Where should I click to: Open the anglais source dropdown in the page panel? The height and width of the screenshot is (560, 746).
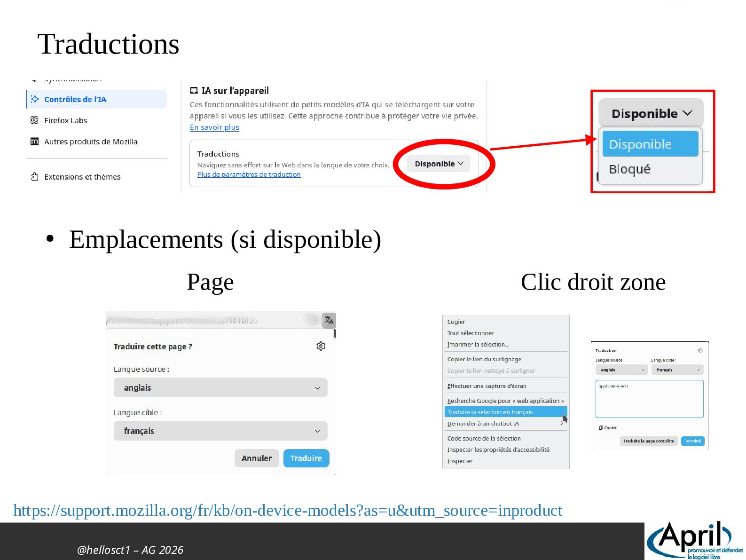pyautogui.click(x=220, y=388)
